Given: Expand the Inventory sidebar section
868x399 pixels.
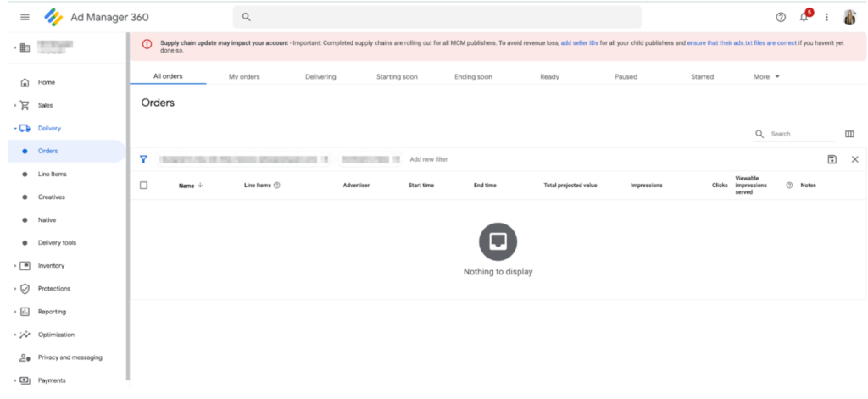Looking at the screenshot, I should (15, 266).
